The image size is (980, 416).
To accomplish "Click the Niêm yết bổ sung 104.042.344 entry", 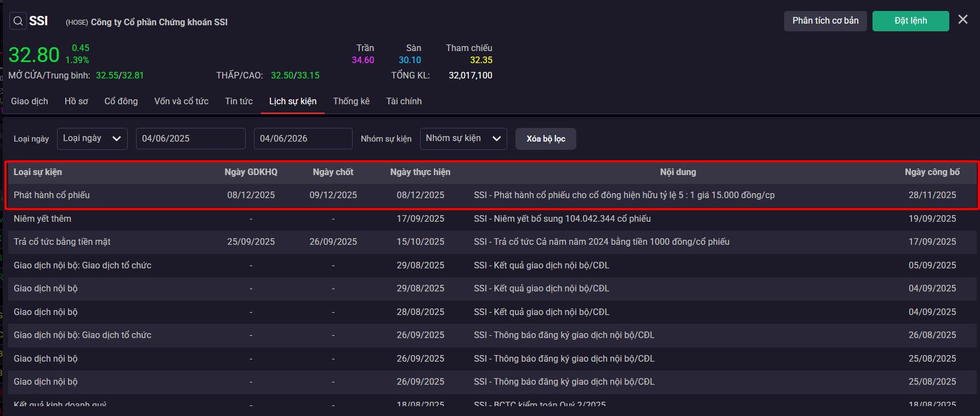I will [x=562, y=218].
